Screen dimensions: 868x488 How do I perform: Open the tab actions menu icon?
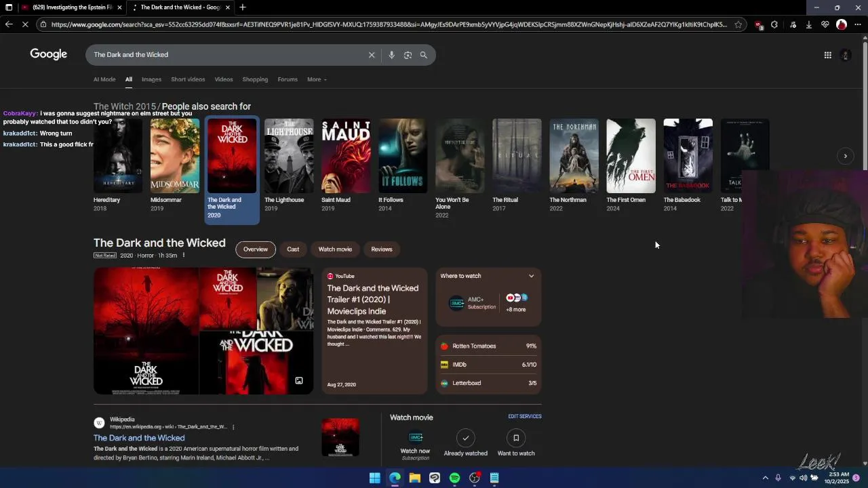click(8, 7)
